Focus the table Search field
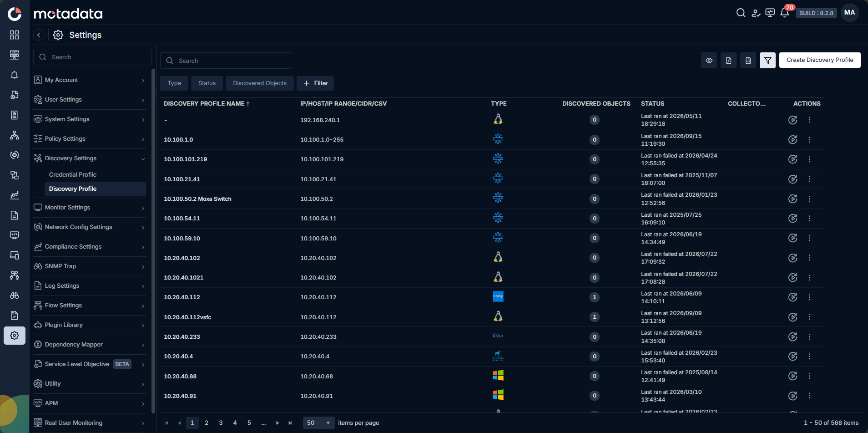 (226, 61)
